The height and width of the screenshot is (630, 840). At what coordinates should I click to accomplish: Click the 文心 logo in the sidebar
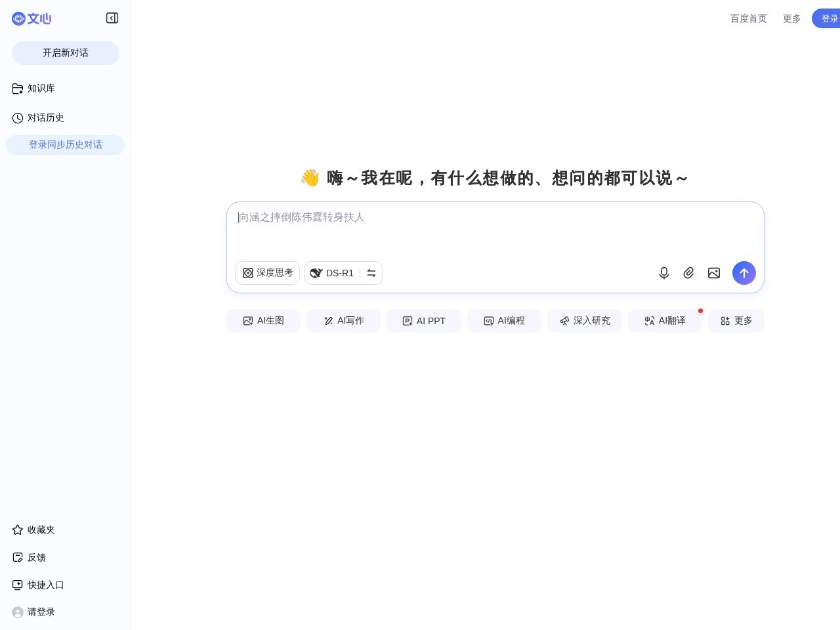(31, 18)
